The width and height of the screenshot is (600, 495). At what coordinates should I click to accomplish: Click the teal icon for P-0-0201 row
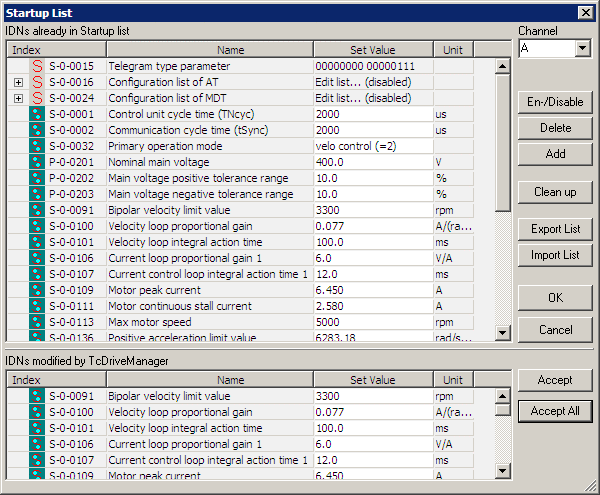pos(37,162)
